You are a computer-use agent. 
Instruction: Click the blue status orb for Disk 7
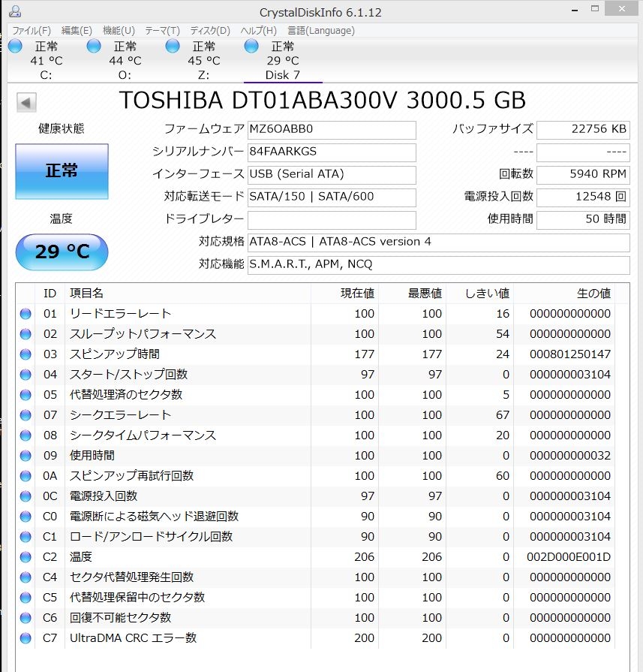pyautogui.click(x=251, y=46)
